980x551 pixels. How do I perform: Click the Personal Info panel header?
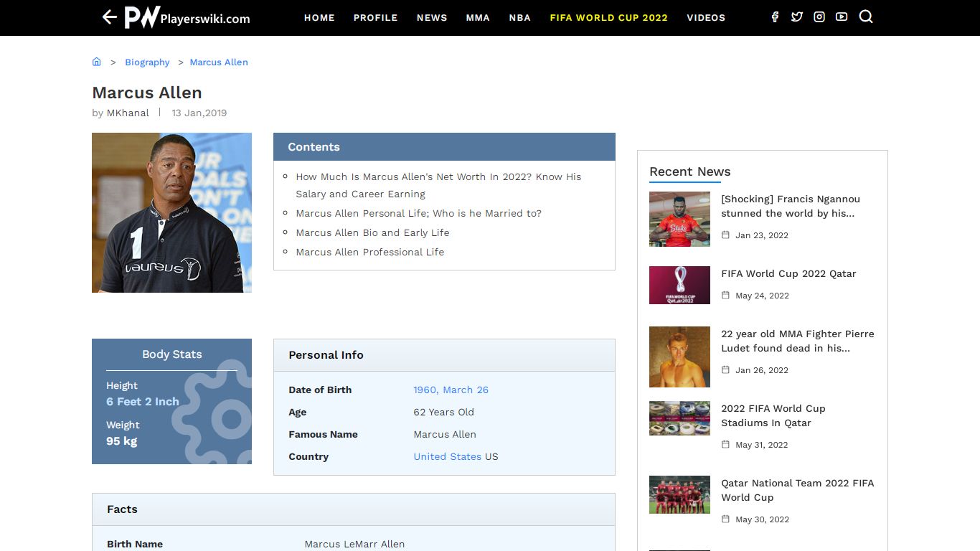[x=444, y=355]
